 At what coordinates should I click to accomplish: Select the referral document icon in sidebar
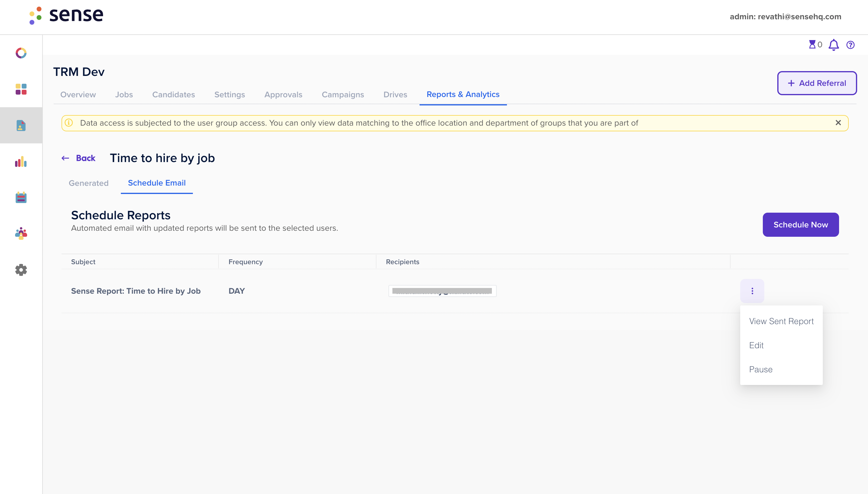pyautogui.click(x=21, y=126)
